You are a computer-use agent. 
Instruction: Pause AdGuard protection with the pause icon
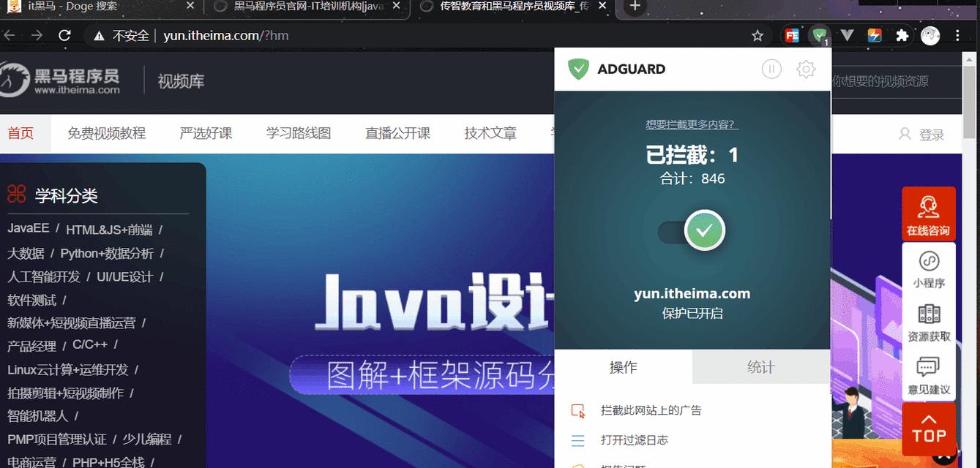[x=771, y=69]
